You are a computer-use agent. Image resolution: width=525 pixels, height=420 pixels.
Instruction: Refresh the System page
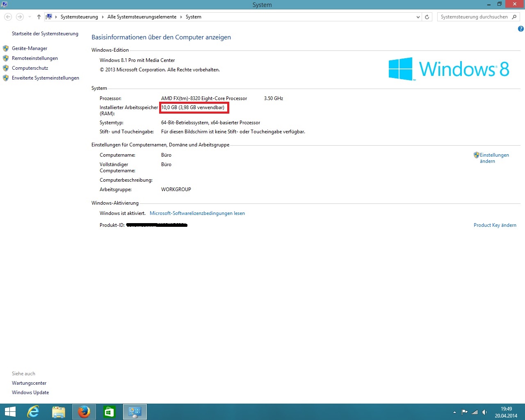(427, 17)
